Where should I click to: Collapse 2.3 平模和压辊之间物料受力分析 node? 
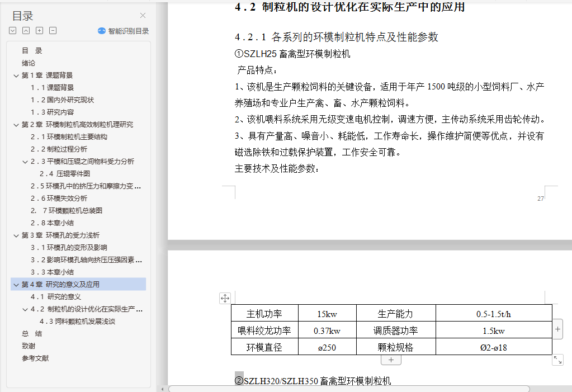pyautogui.click(x=25, y=162)
